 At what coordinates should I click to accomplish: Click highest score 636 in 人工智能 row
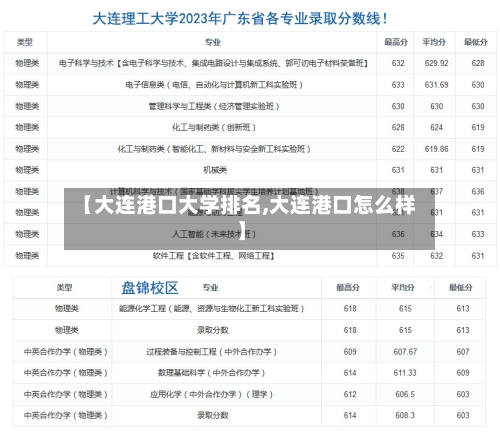click(398, 234)
